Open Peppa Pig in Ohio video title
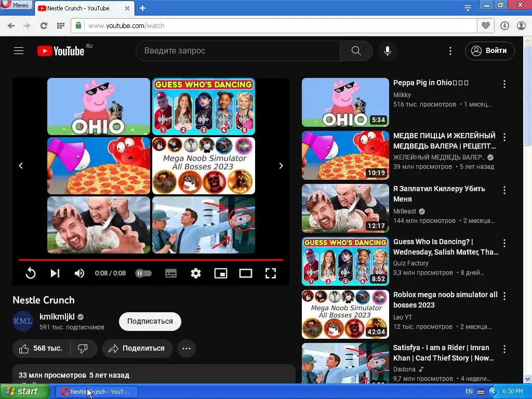The width and height of the screenshot is (532, 399). click(x=431, y=83)
